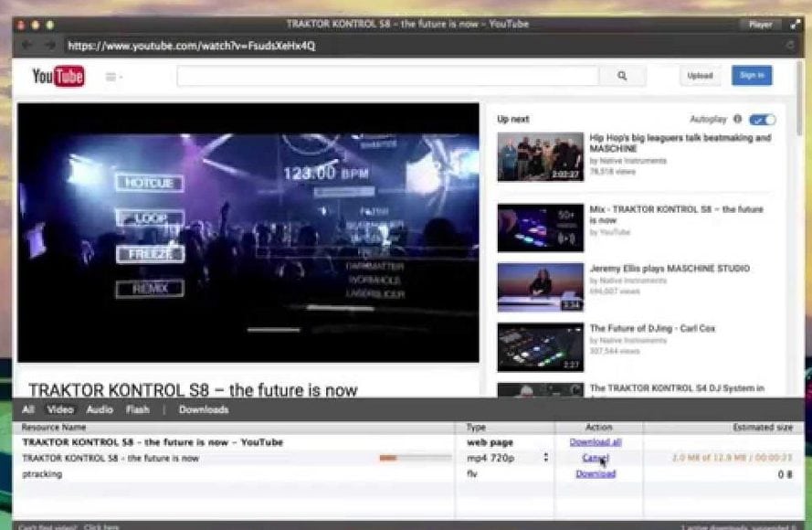Click the main TRAKTOR video player
Image resolution: width=812 pixels, height=530 pixels.
pyautogui.click(x=248, y=232)
